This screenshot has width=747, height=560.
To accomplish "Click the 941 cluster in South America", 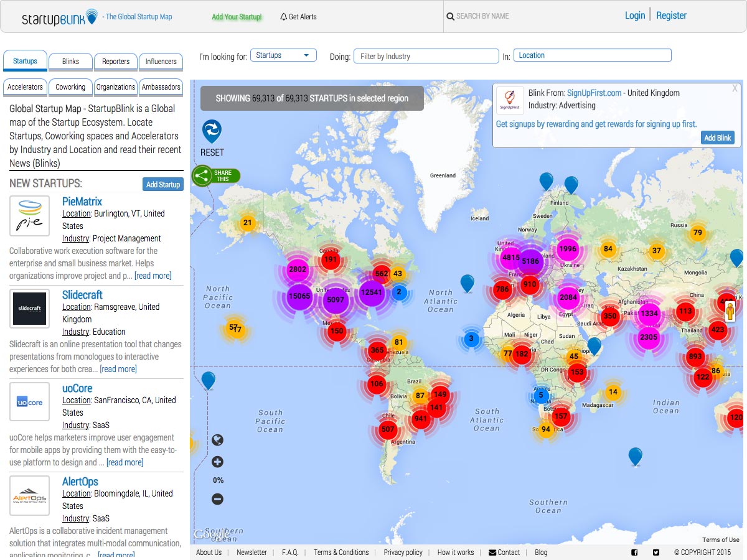I will click(421, 419).
